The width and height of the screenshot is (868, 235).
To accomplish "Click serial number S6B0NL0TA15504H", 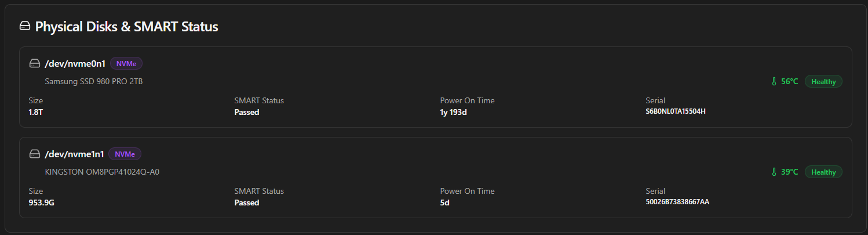I will click(675, 111).
